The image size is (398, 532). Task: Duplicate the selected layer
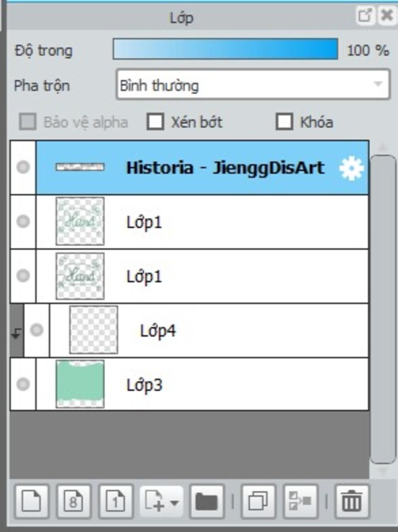[x=258, y=501]
